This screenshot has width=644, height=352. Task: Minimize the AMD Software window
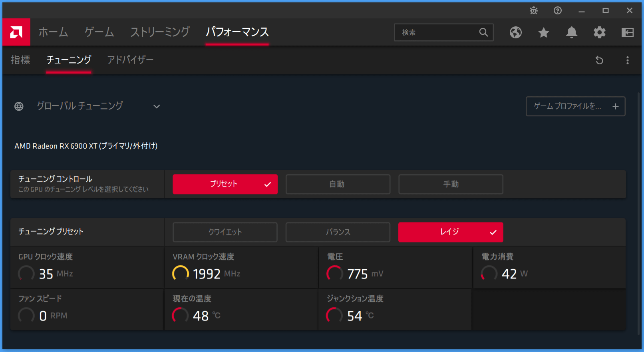[x=582, y=11]
